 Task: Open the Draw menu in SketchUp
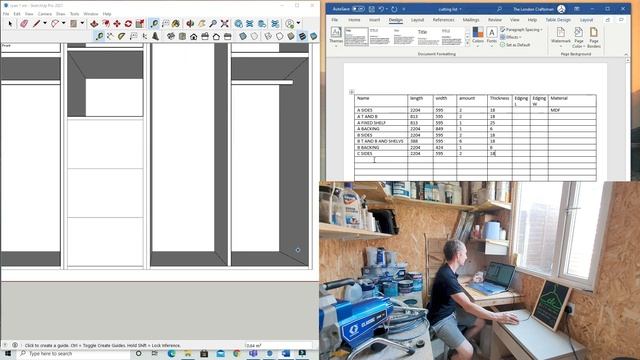click(60, 14)
